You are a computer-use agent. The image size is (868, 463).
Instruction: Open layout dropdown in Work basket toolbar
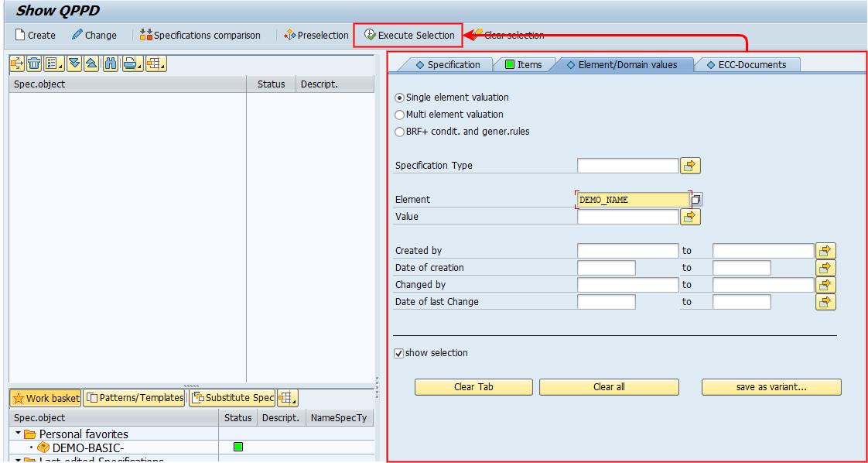(288, 398)
